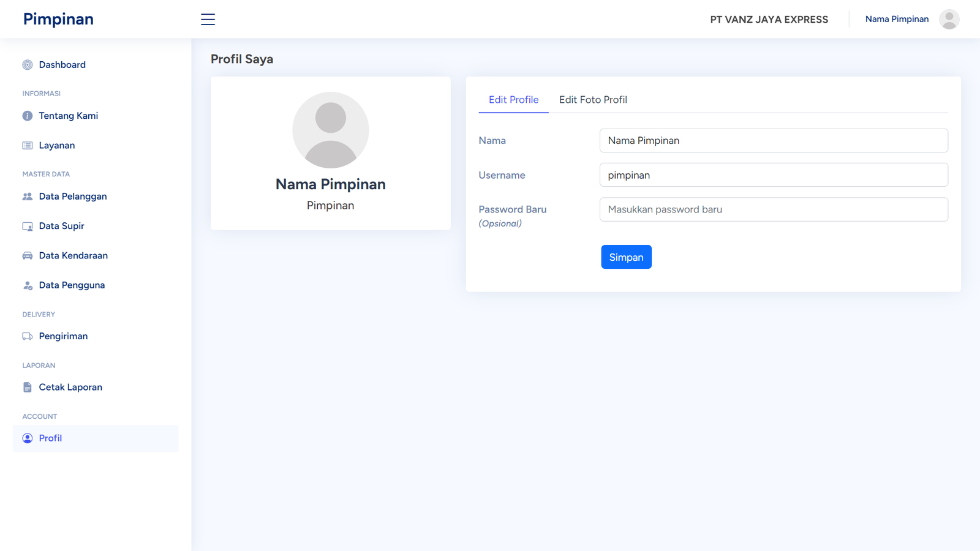Viewport: 980px width, 551px height.
Task: Switch to the Edit Foto Profil tab
Action: coord(592,100)
